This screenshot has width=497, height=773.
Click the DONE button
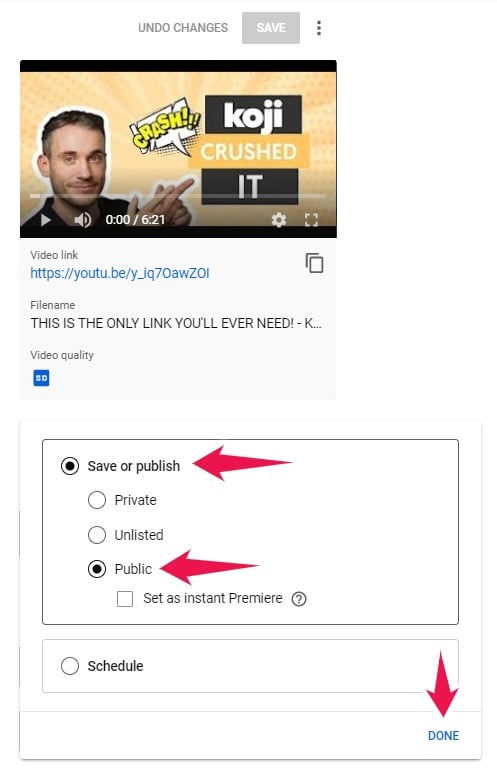point(443,736)
